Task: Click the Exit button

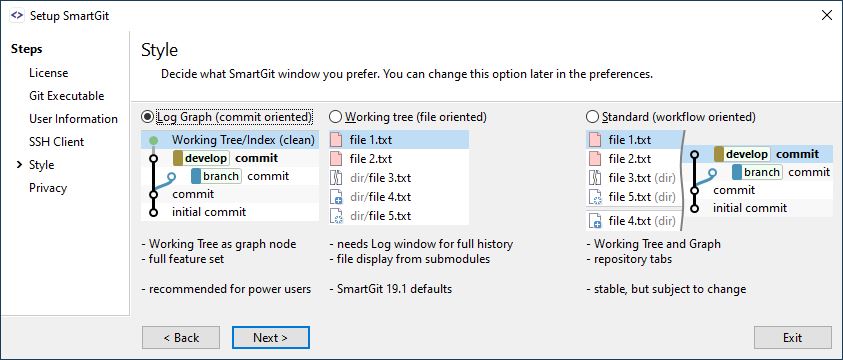Action: tap(792, 337)
